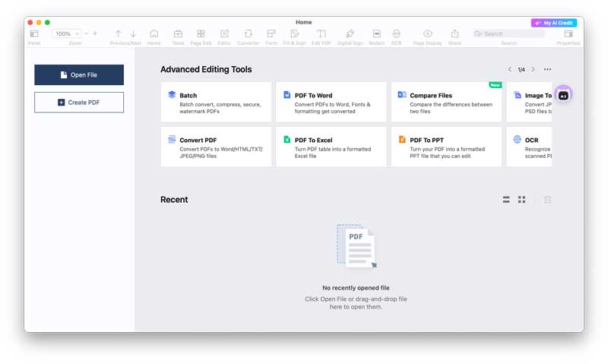The image size is (608, 364).
Task: Toggle the Properties panel
Action: [568, 34]
